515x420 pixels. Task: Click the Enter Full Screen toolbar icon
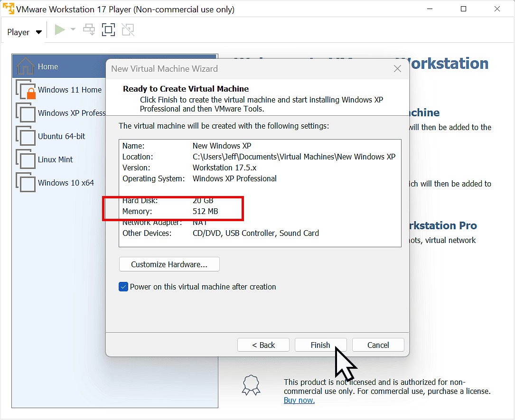pos(108,29)
